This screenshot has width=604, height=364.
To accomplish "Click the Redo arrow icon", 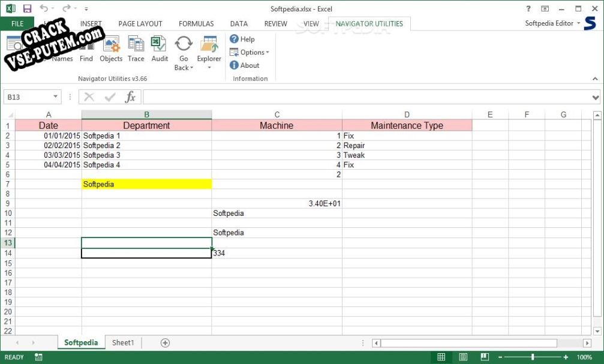I will click(67, 8).
